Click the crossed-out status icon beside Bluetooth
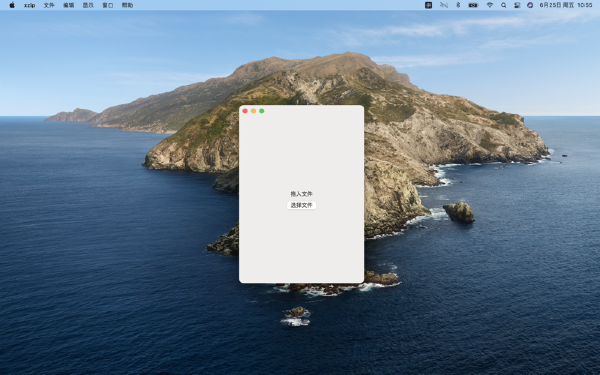 444,5
